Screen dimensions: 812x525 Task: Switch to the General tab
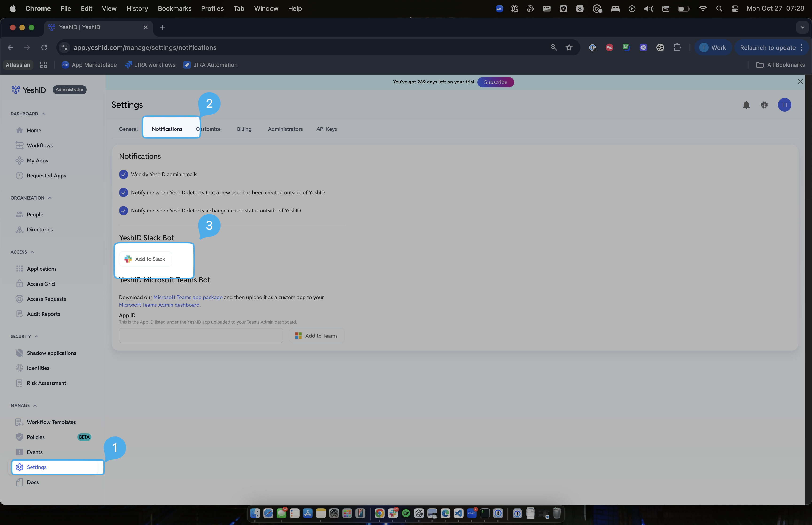[x=128, y=129]
